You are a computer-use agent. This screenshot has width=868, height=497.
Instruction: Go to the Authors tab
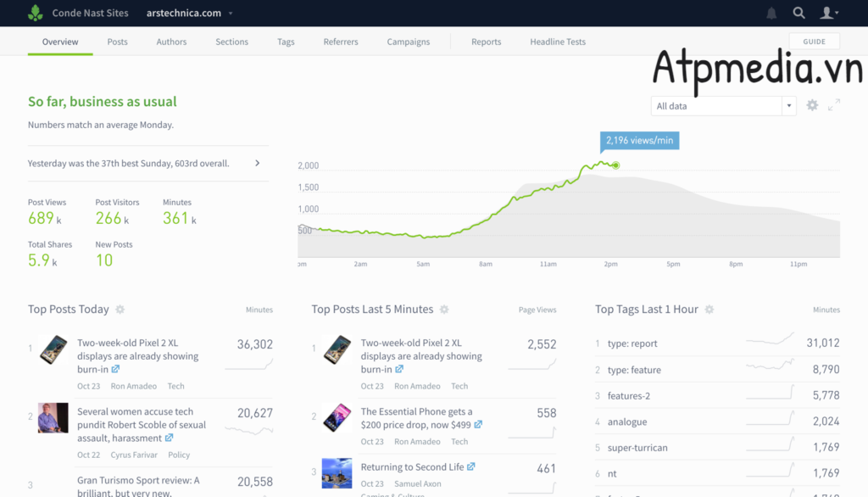click(x=171, y=42)
